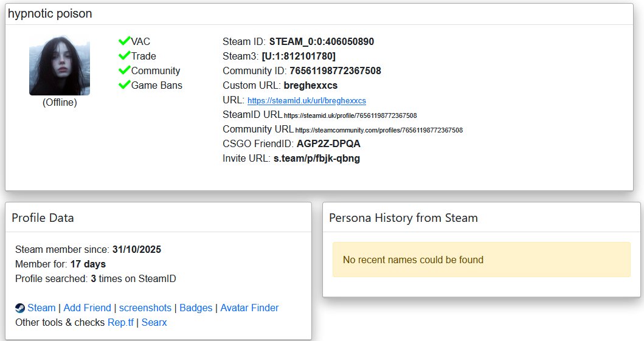Viewport: 644px width, 341px height.
Task: Click the Steam logo icon in Profile Data
Action: (19, 308)
